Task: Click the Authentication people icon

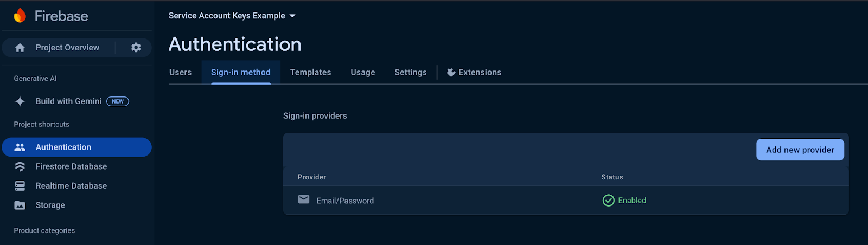Action: pyautogui.click(x=20, y=147)
